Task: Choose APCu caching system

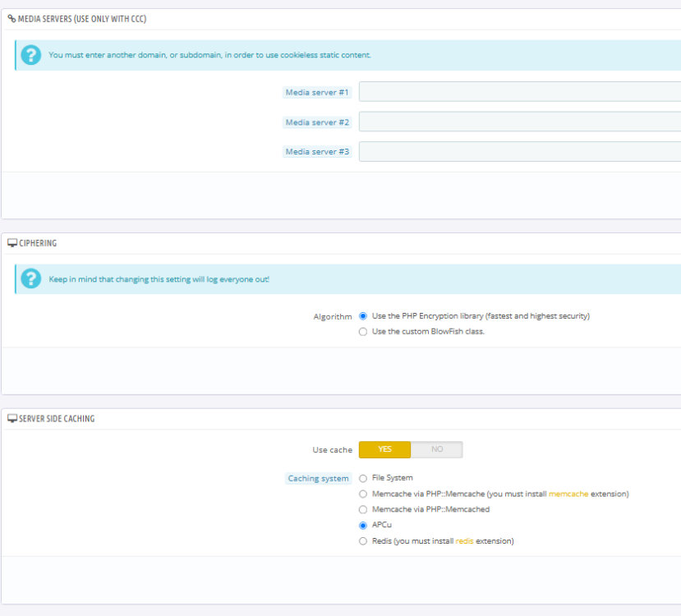Action: point(363,526)
